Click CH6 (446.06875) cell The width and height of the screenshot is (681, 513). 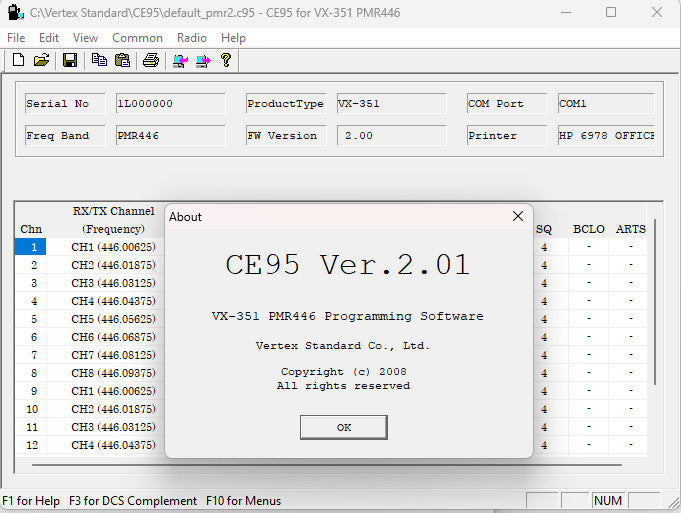pos(113,337)
